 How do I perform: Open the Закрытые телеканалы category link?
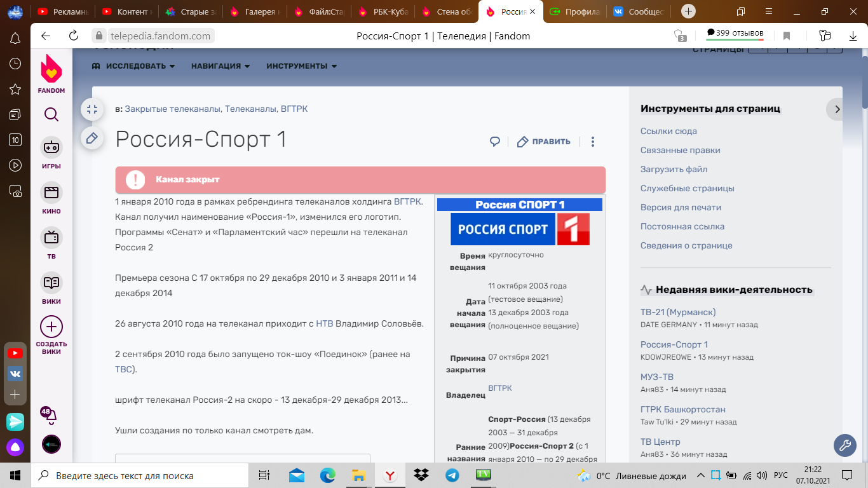click(x=172, y=109)
